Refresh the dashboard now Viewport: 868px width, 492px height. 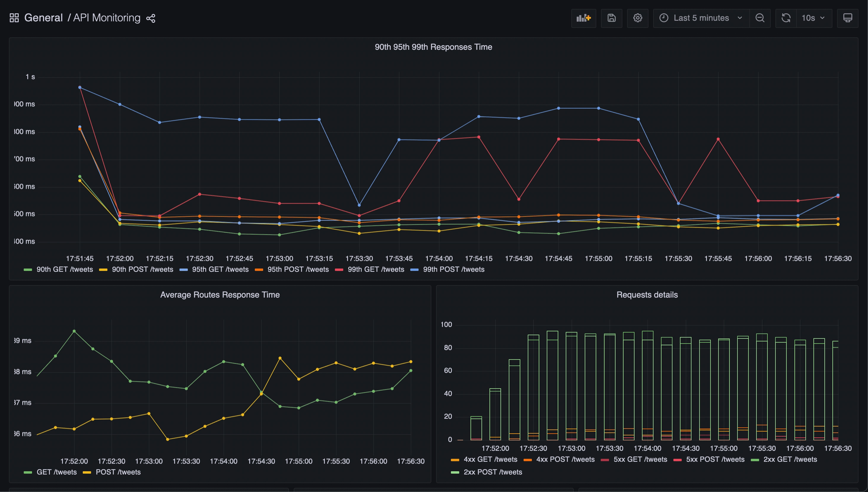click(x=786, y=18)
